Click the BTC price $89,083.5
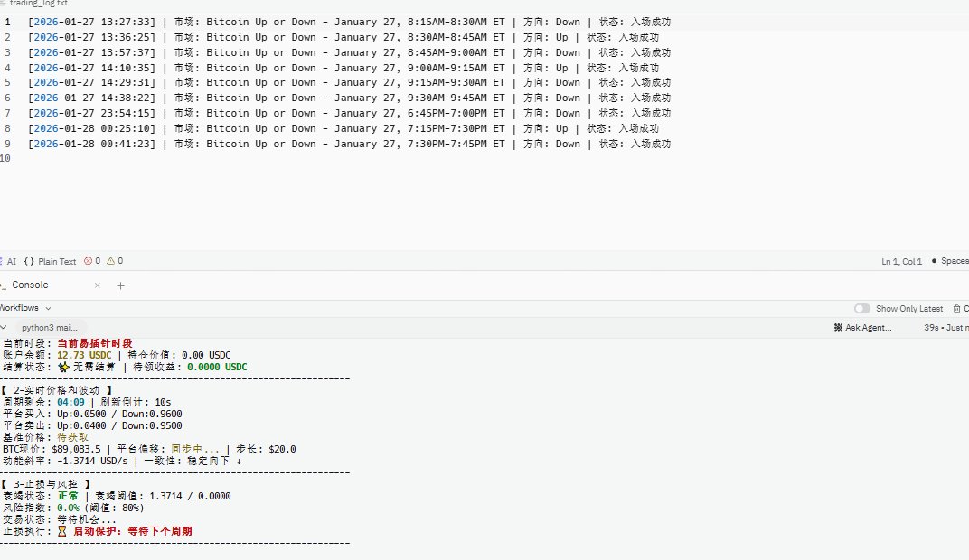Screen dimensions: 969x560 pyautogui.click(x=76, y=450)
